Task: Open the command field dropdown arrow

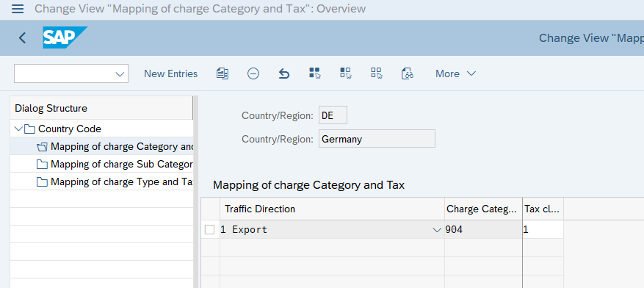Action: coord(120,74)
